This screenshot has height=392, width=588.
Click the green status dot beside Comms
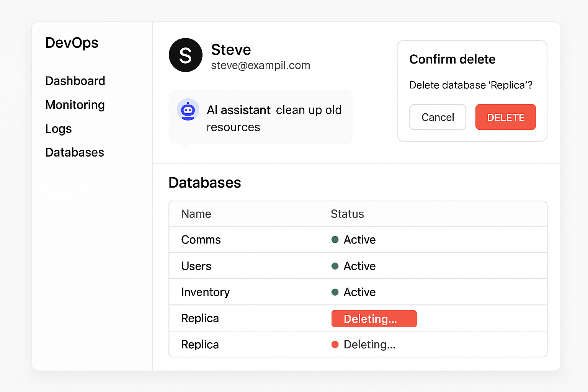click(x=335, y=239)
